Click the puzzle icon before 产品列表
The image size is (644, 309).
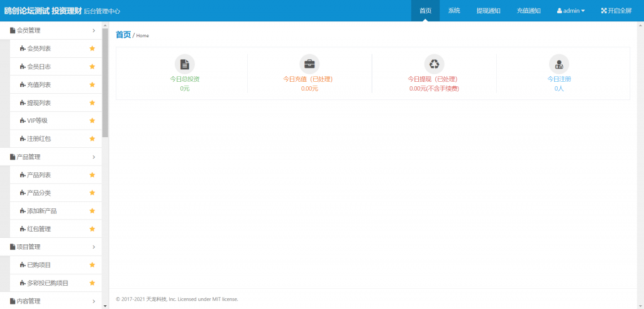click(x=23, y=174)
